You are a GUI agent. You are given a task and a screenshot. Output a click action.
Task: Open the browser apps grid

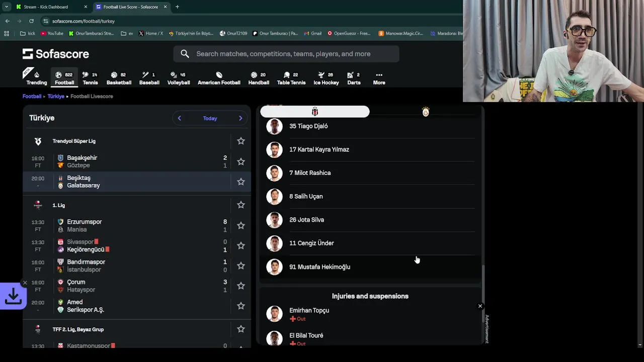pyautogui.click(x=7, y=34)
